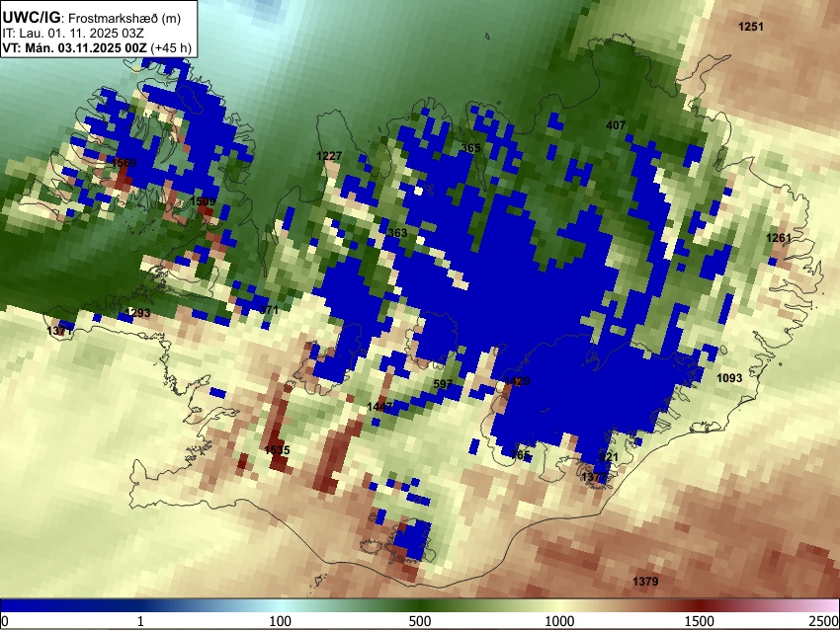The width and height of the screenshot is (840, 630).
Task: Click the map value 371
Action: coord(269,309)
